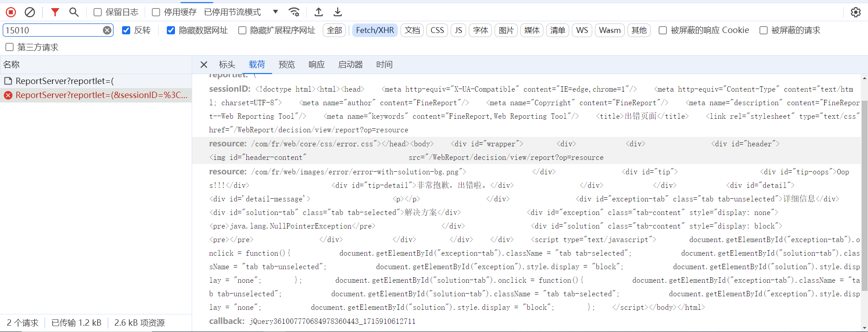Switch to the 标头 tab
868x332 pixels.
[x=227, y=65]
